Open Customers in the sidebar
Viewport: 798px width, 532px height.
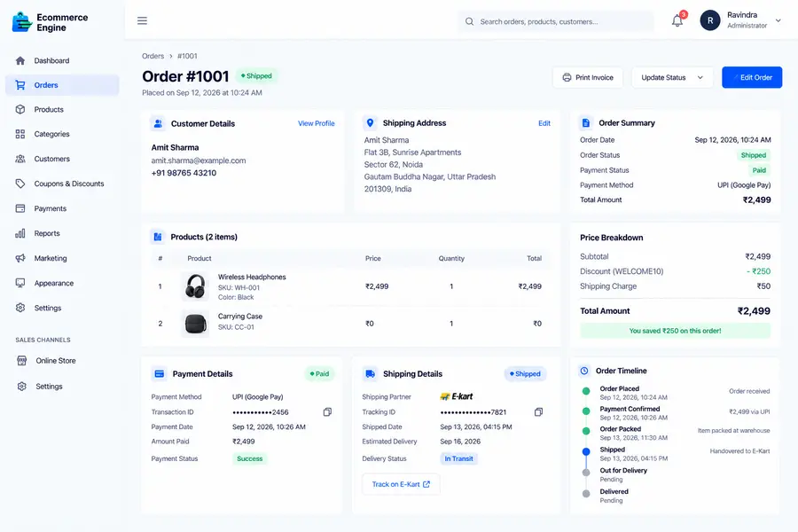[62, 159]
